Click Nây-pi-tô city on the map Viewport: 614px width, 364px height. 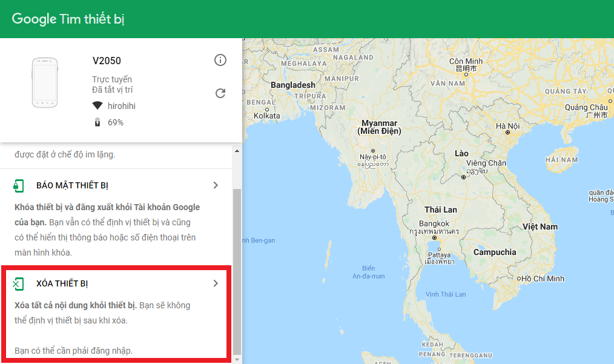(x=373, y=157)
